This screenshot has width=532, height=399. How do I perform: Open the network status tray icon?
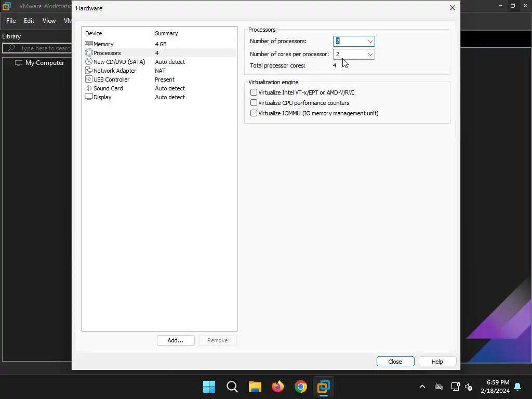(x=455, y=387)
